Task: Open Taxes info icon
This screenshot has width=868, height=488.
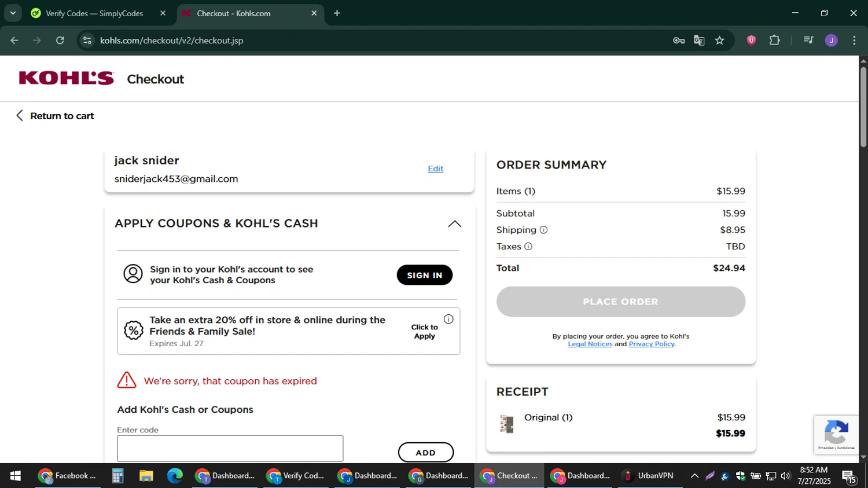Action: [528, 247]
